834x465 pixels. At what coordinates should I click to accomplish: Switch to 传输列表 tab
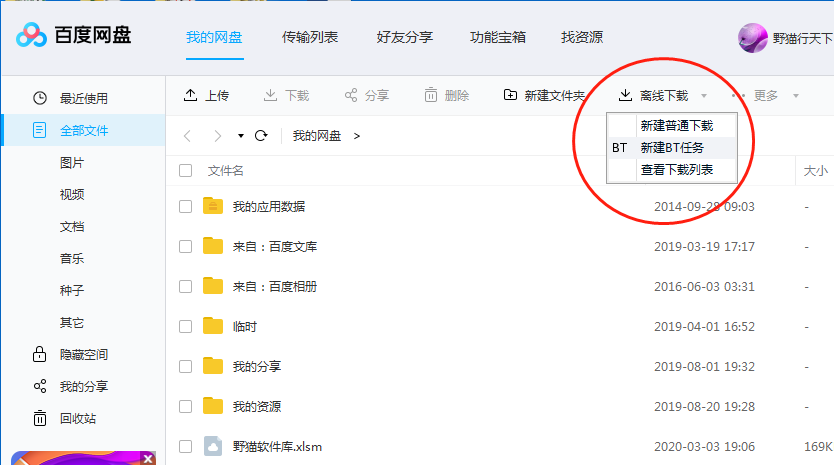coord(310,37)
